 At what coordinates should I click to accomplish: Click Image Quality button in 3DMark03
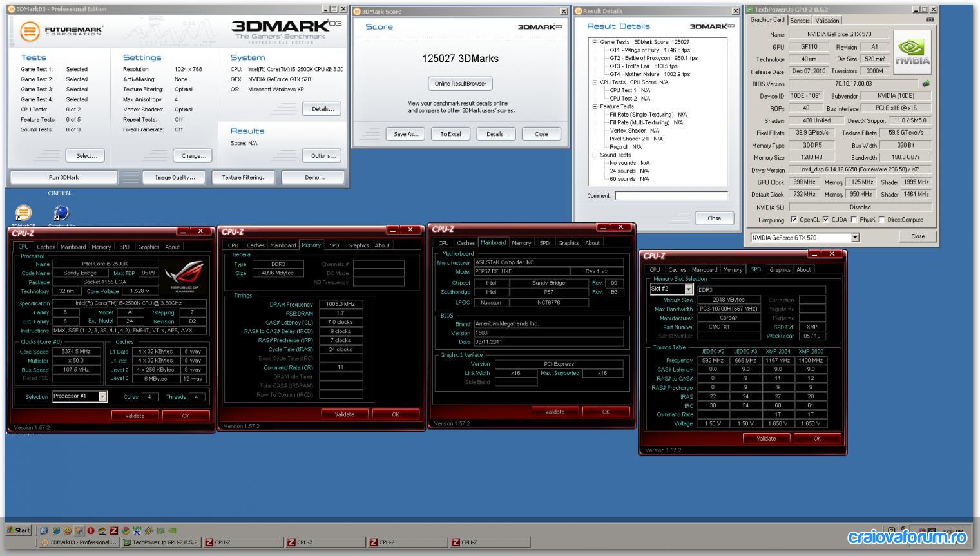click(x=175, y=177)
